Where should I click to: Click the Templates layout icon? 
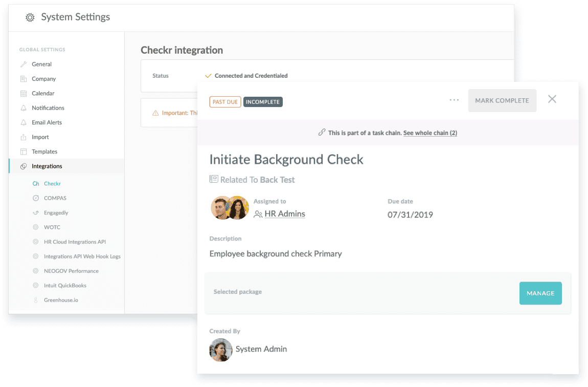(24, 152)
